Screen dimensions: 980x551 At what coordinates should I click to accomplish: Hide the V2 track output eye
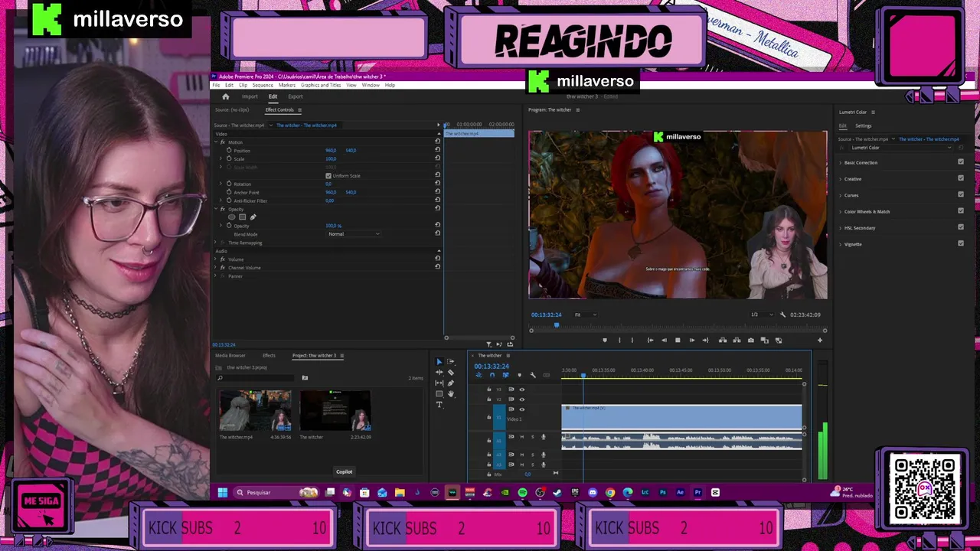tap(522, 399)
